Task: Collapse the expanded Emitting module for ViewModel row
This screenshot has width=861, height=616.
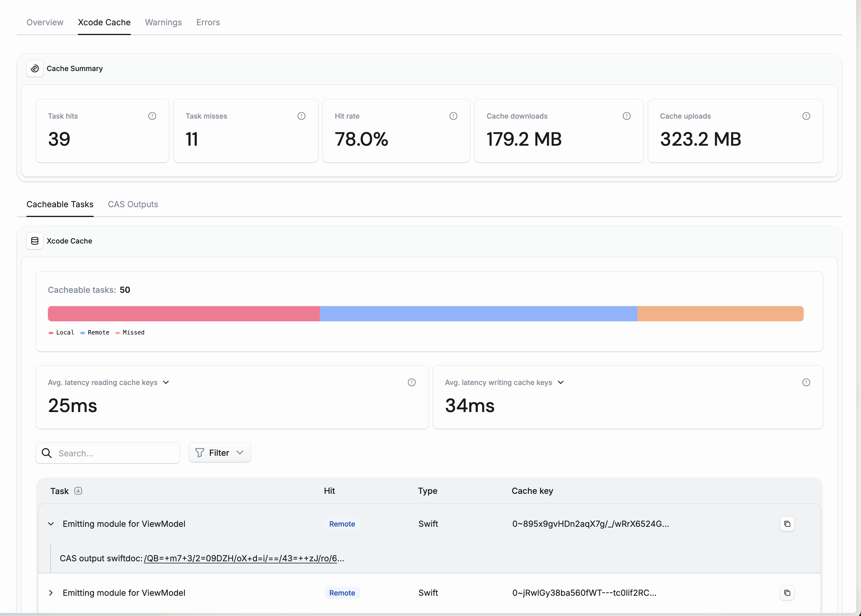Action: click(51, 524)
